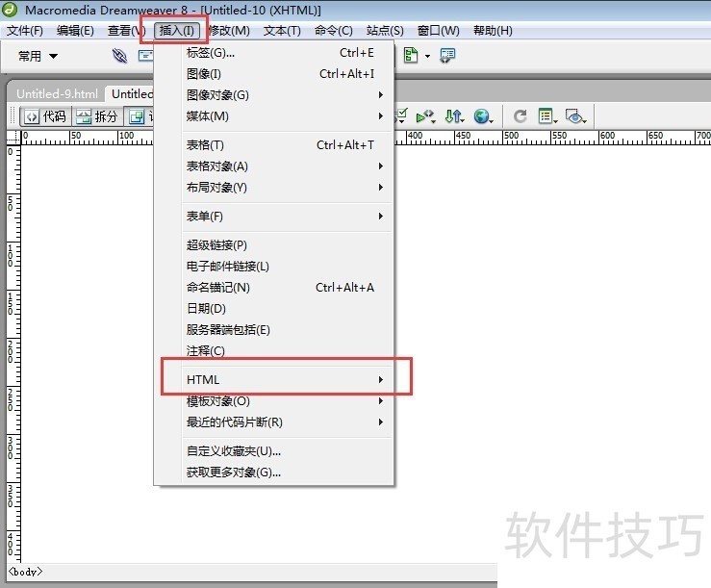Click the debug in browser icon
The height and width of the screenshot is (588, 711).
pos(426,117)
